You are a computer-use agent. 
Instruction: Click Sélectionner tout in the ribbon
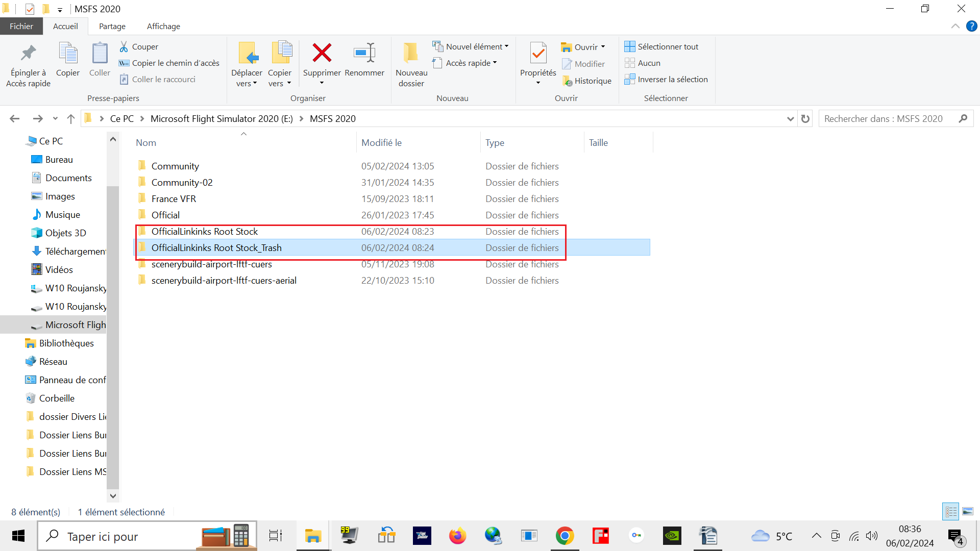pyautogui.click(x=668, y=46)
